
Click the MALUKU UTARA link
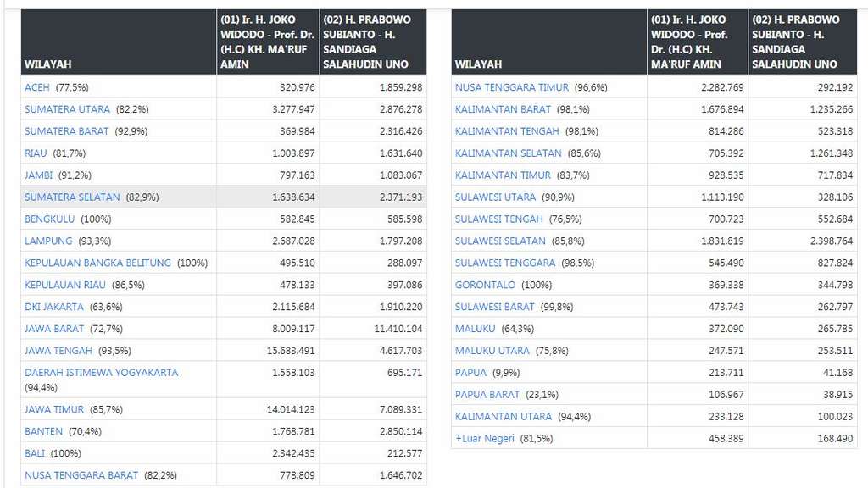(x=492, y=351)
